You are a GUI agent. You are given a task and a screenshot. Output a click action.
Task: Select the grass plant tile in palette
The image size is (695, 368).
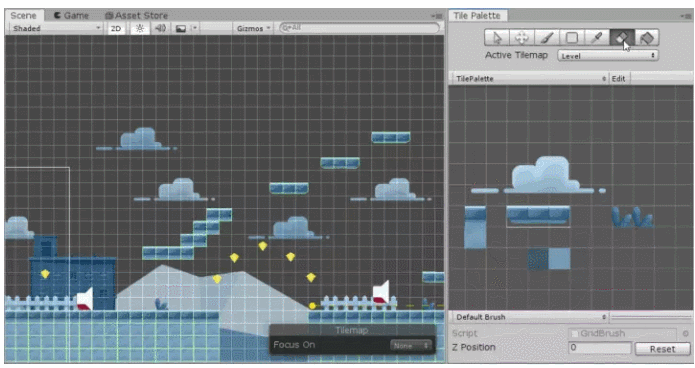[x=633, y=217]
